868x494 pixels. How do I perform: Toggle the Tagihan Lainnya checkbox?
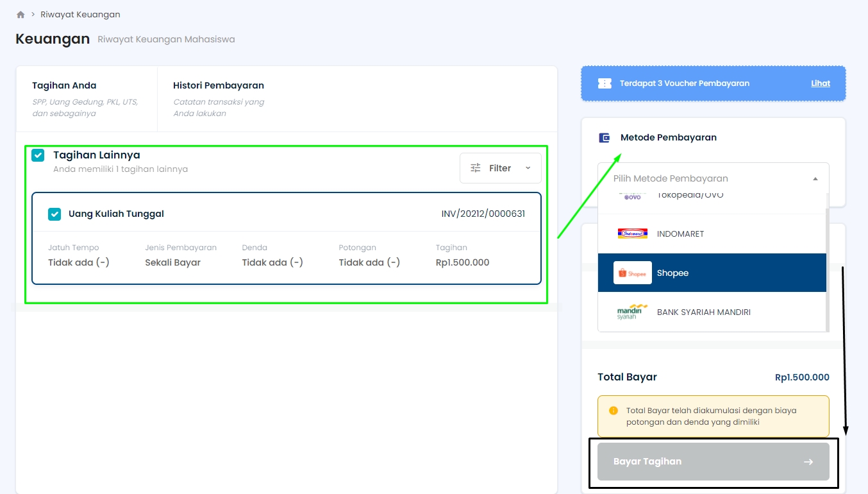click(x=38, y=155)
